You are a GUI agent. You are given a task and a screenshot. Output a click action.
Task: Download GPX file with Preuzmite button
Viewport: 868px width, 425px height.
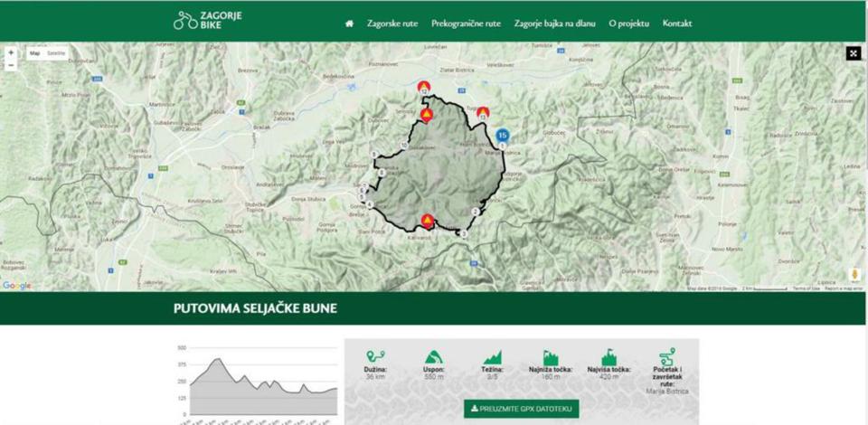[521, 408]
